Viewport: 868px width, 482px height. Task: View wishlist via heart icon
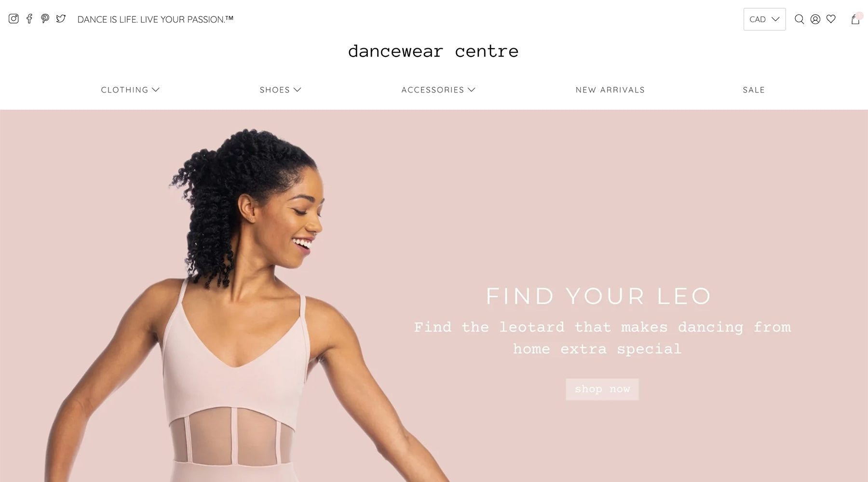coord(831,19)
